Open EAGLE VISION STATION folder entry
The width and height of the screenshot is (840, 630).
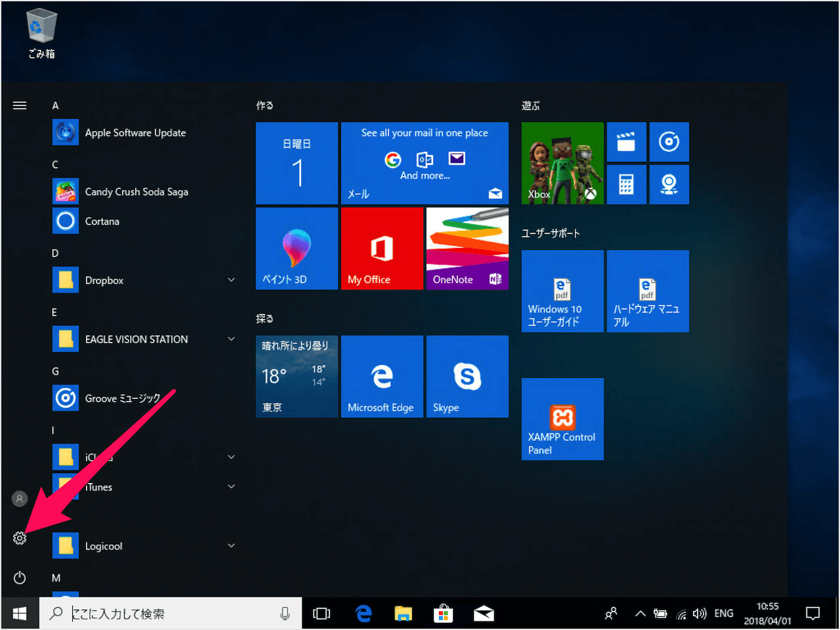pyautogui.click(x=144, y=339)
